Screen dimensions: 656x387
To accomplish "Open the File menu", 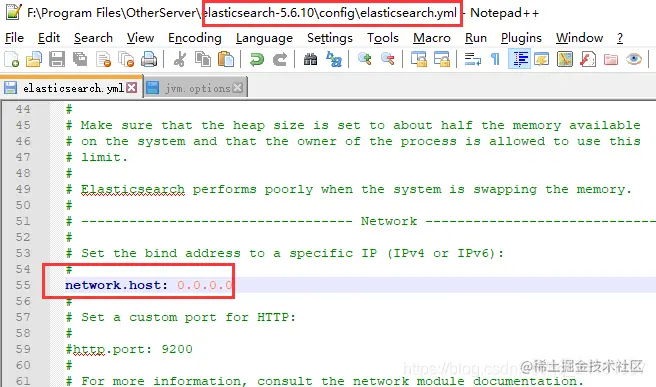I will click(14, 38).
